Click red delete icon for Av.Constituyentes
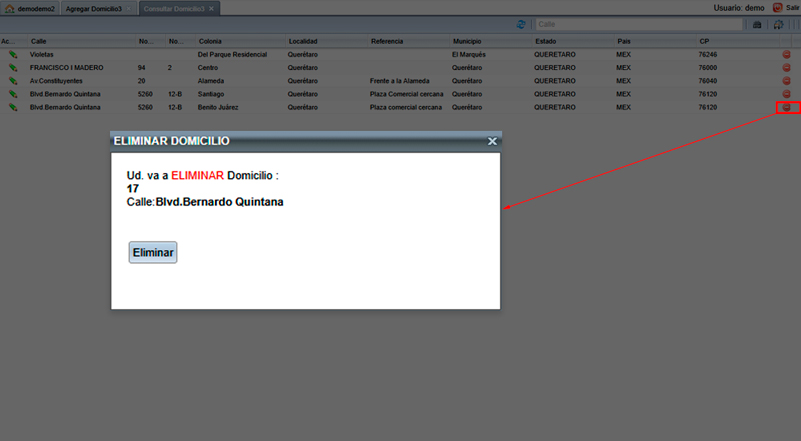This screenshot has height=441, width=801. pos(786,80)
